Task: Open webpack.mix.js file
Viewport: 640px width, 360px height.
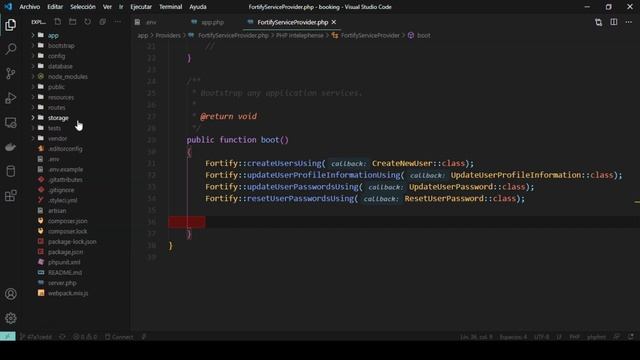Action: [68, 293]
